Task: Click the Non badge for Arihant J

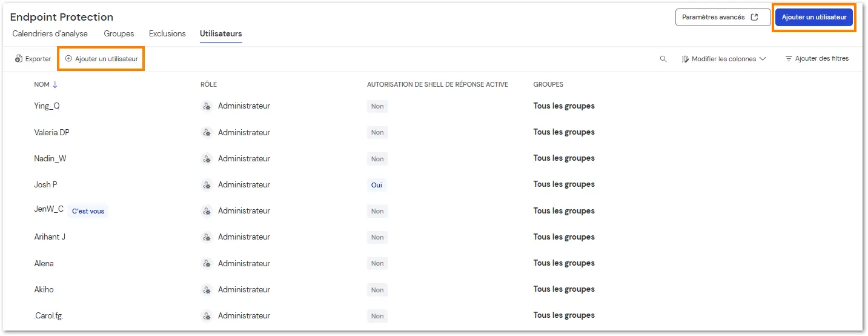Action: (x=377, y=237)
